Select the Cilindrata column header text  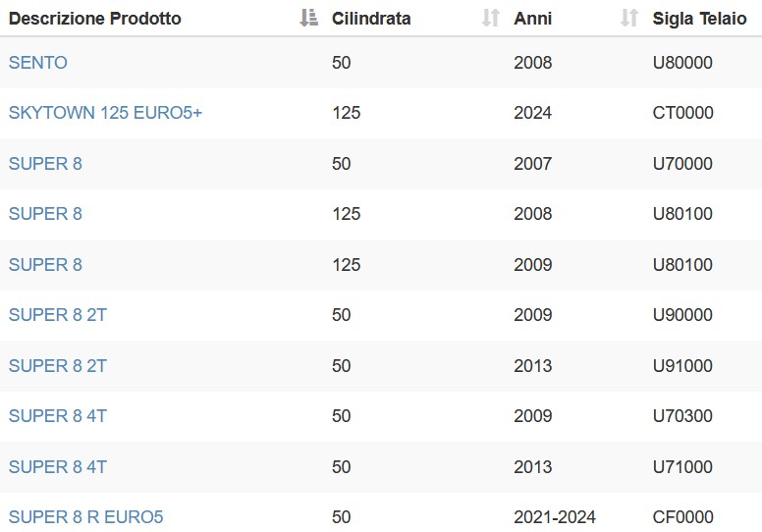[371, 19]
